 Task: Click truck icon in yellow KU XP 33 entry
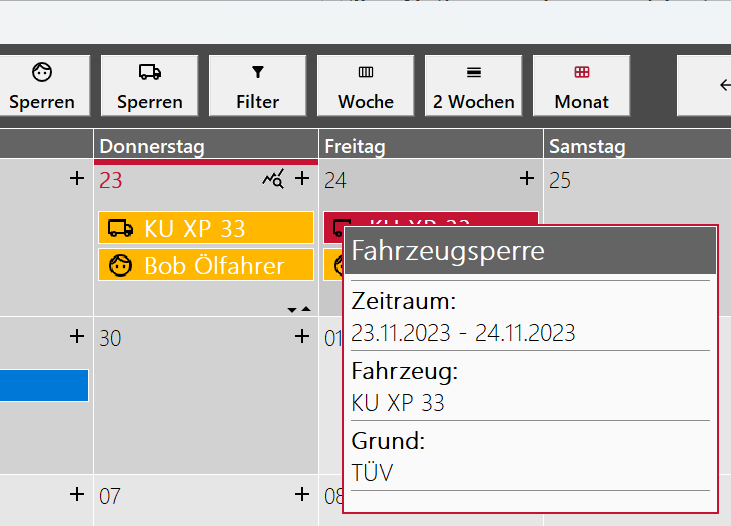pos(120,228)
